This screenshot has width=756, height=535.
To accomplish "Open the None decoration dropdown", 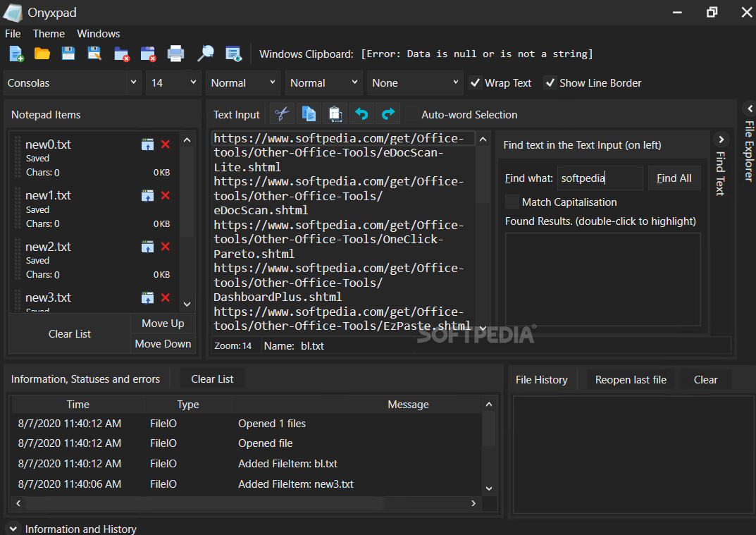I will [415, 83].
